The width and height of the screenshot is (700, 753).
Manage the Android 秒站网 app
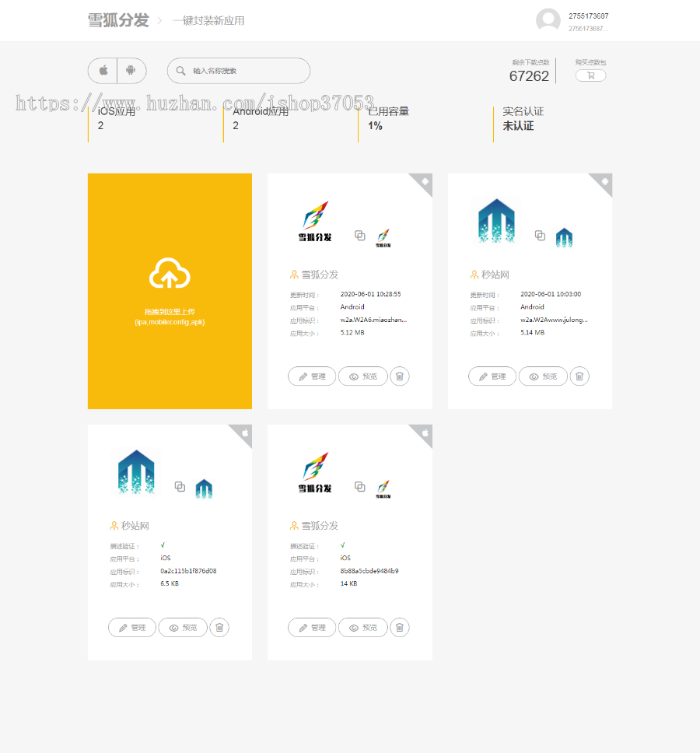click(492, 376)
